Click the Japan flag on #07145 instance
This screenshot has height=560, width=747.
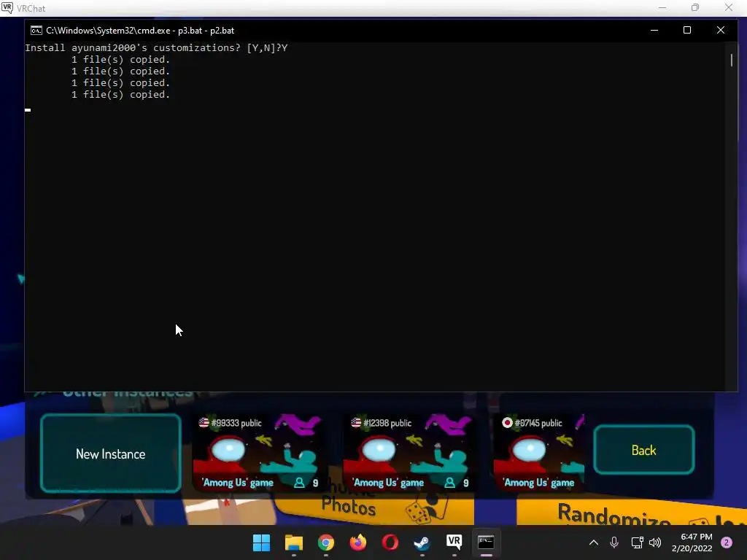[507, 422]
